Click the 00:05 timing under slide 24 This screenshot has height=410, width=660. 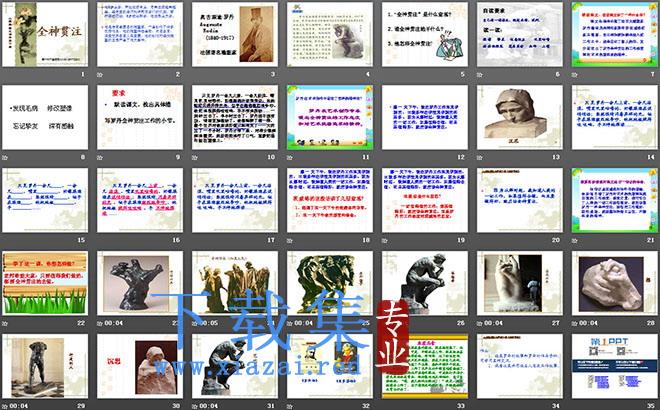[x=209, y=323]
